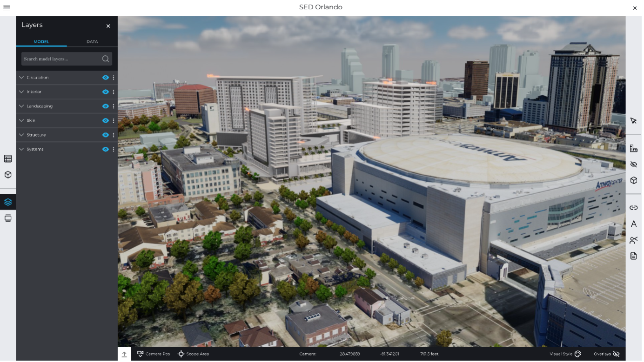
Task: Hide the Interior layer
Action: coord(106,92)
